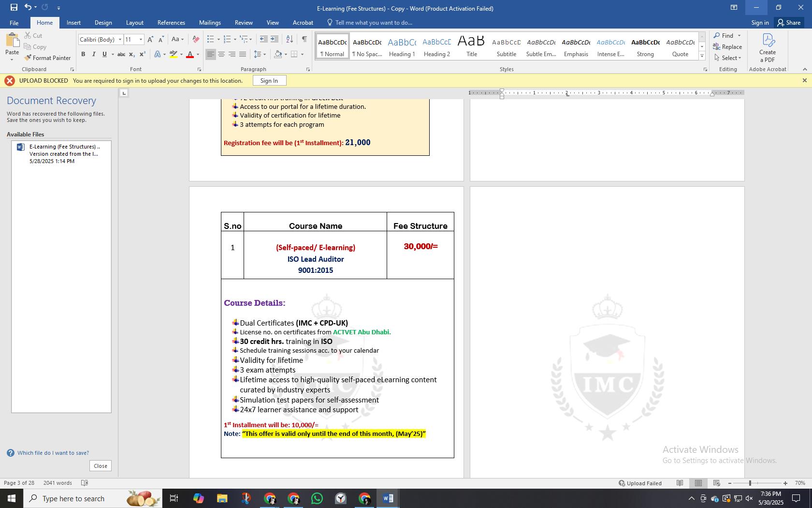This screenshot has width=812, height=508.
Task: Apply numbered list formatting
Action: [x=227, y=39]
